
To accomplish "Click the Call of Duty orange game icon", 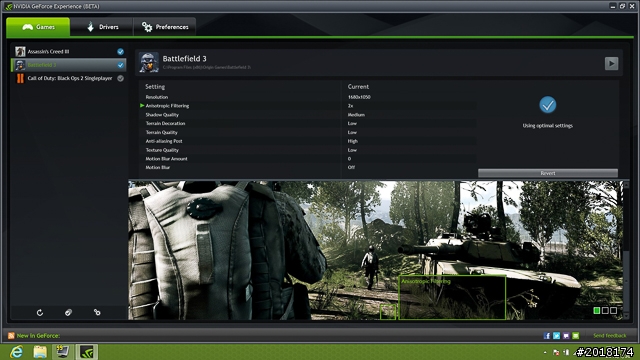I will [20, 78].
